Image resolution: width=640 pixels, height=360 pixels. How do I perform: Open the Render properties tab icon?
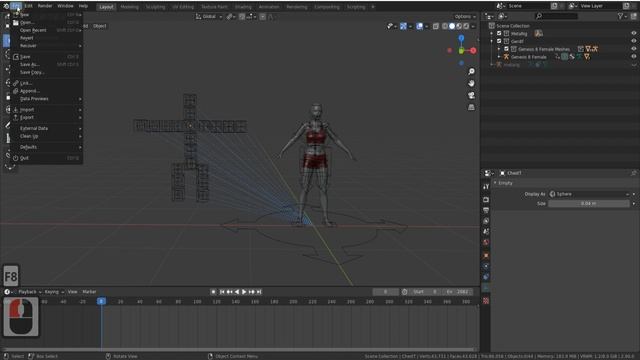(x=486, y=200)
